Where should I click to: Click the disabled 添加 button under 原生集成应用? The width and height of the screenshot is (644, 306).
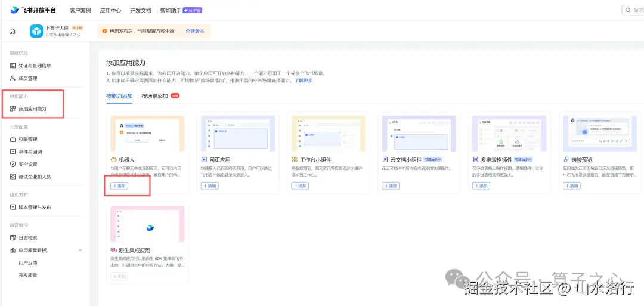[119, 276]
